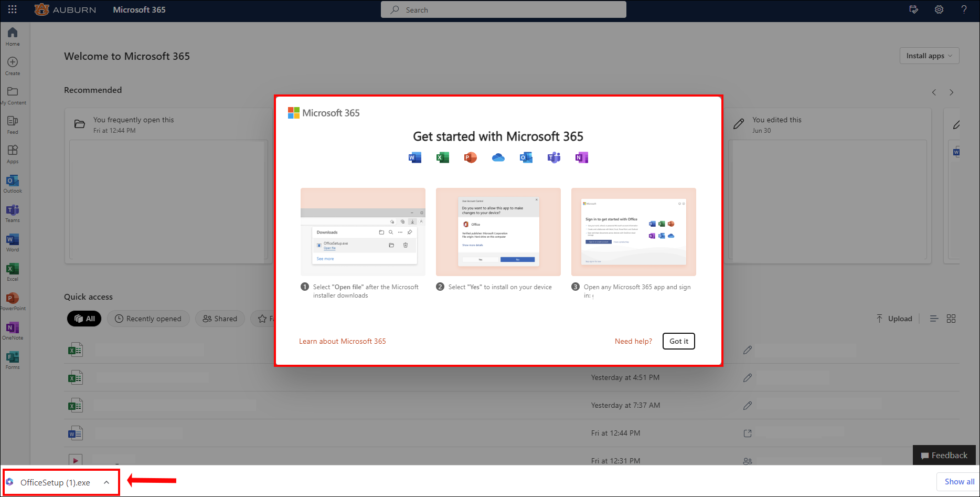Open Outlook from the left sidebar
This screenshot has width=980, height=497.
[12, 183]
